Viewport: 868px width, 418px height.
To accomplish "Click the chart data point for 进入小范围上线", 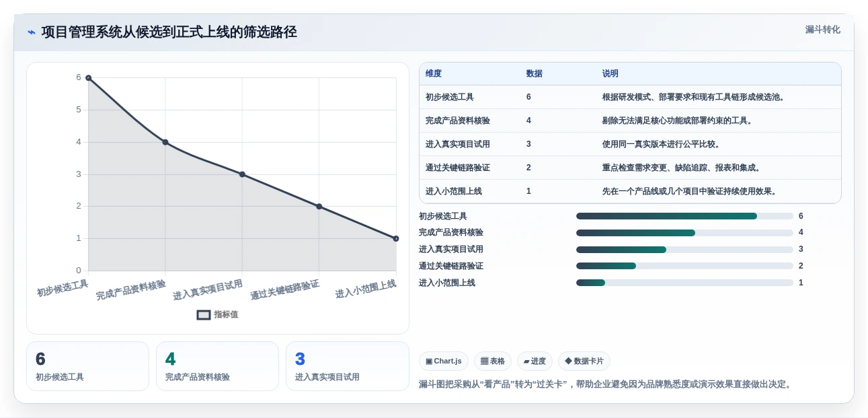I will point(396,238).
